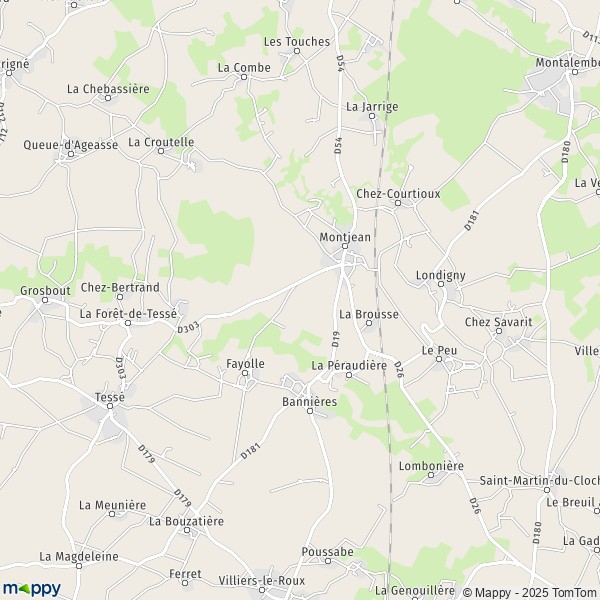Click the Mappy logo
Viewport: 600px width, 600px height.
click(31, 589)
